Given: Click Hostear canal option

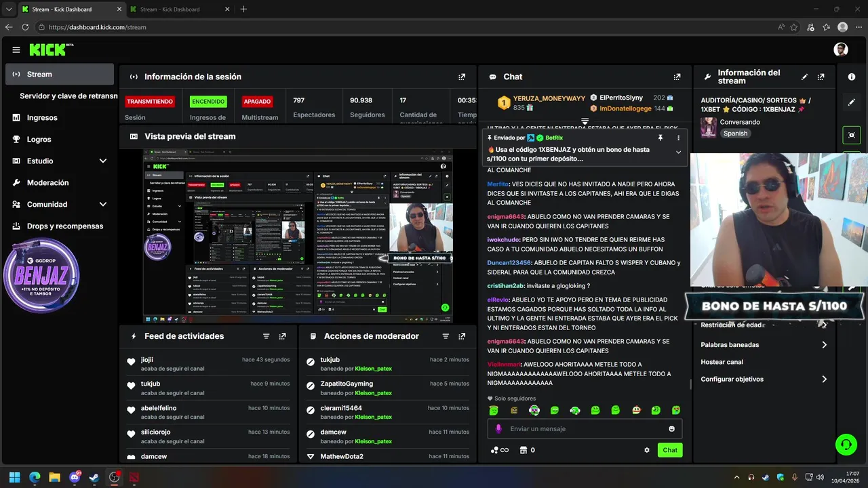Looking at the screenshot, I should click(x=722, y=362).
